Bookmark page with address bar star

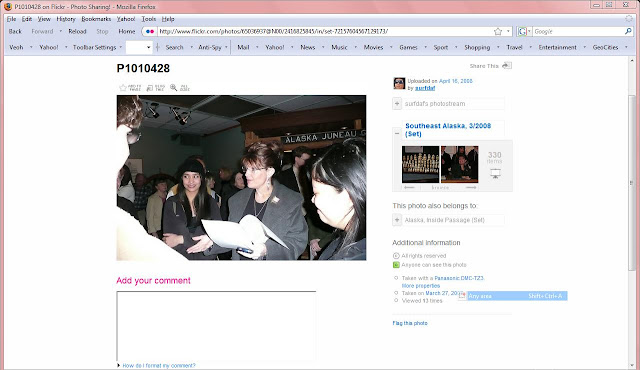[x=498, y=31]
